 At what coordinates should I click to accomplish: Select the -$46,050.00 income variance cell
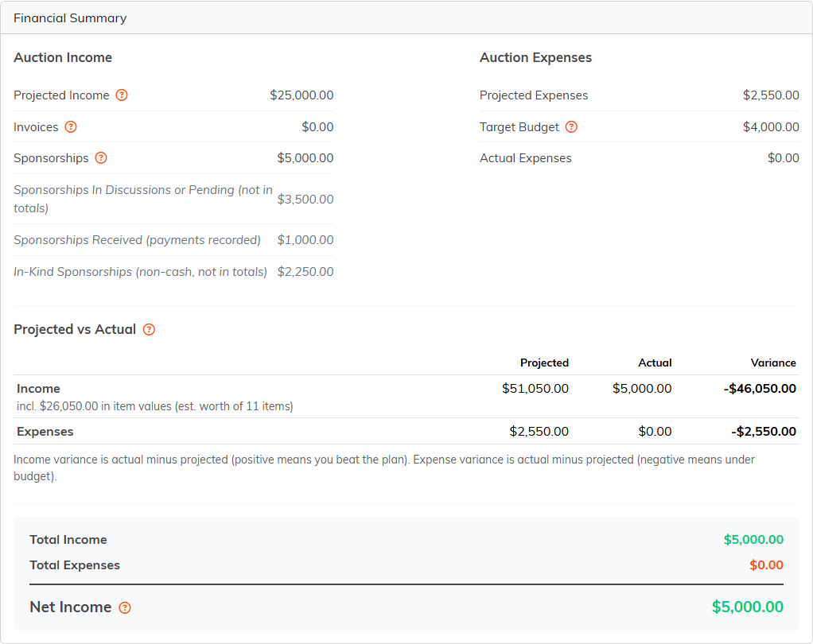tap(760, 389)
